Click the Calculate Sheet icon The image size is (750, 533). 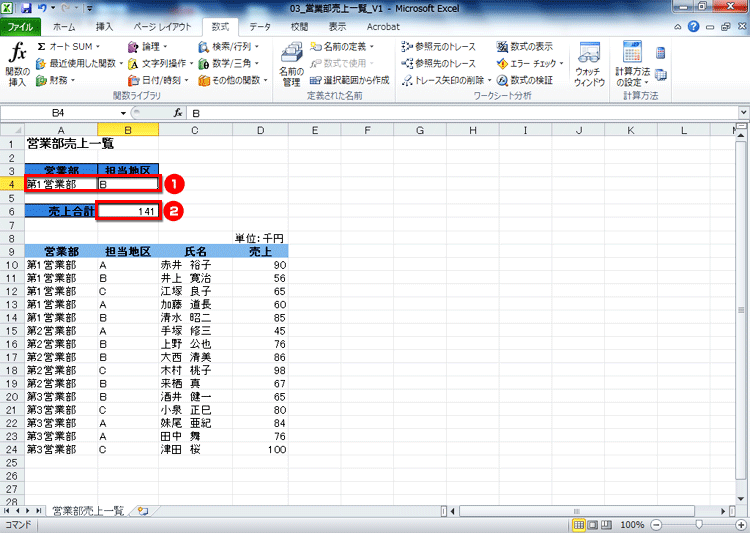(x=661, y=75)
